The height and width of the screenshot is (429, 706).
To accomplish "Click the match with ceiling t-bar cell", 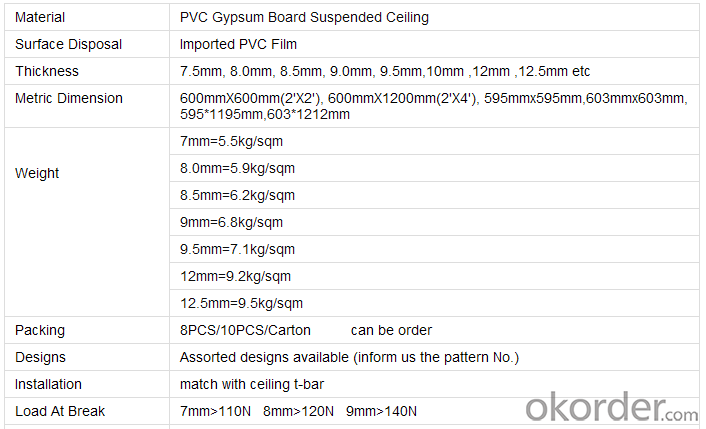I will pos(434,384).
